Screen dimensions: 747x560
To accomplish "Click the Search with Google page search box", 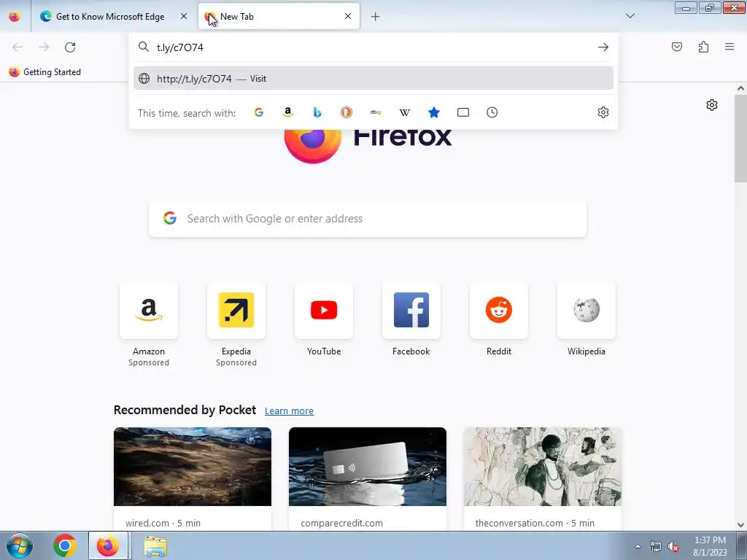I will [x=368, y=219].
